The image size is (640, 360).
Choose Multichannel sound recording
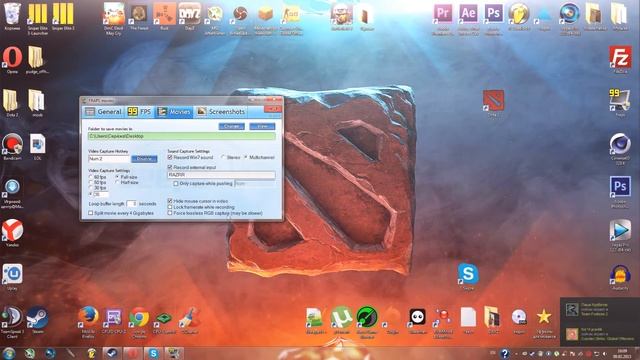coord(245,157)
